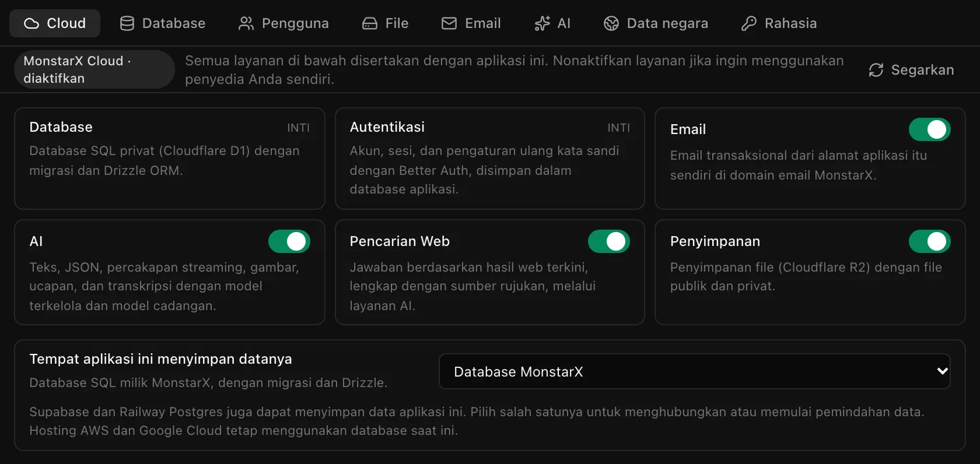
Task: Toggle the Pencarian Web switch
Action: click(x=609, y=241)
